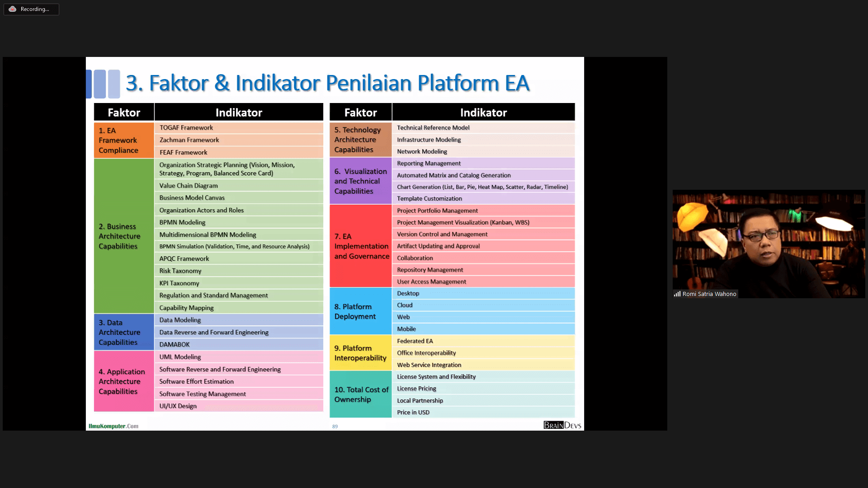Image resolution: width=868 pixels, height=488 pixels.
Task: Click the slide title Faktor & Indikator heading
Action: tap(327, 83)
